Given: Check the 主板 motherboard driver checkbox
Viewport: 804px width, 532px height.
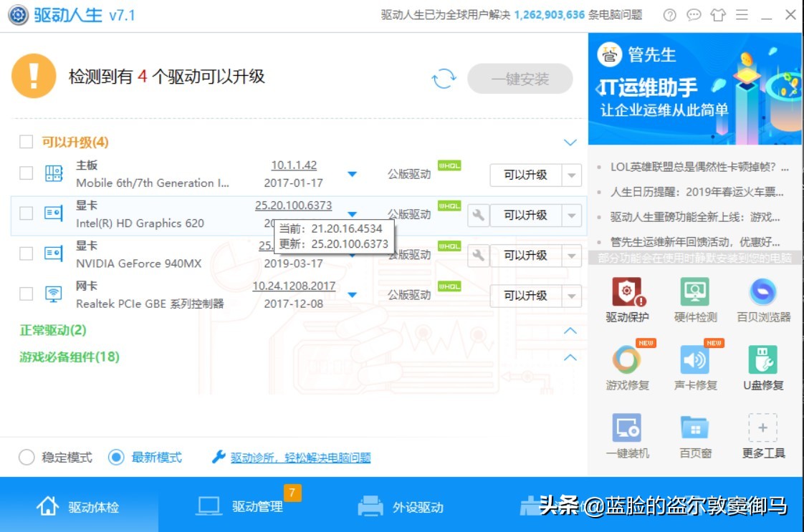Looking at the screenshot, I should click(x=26, y=173).
